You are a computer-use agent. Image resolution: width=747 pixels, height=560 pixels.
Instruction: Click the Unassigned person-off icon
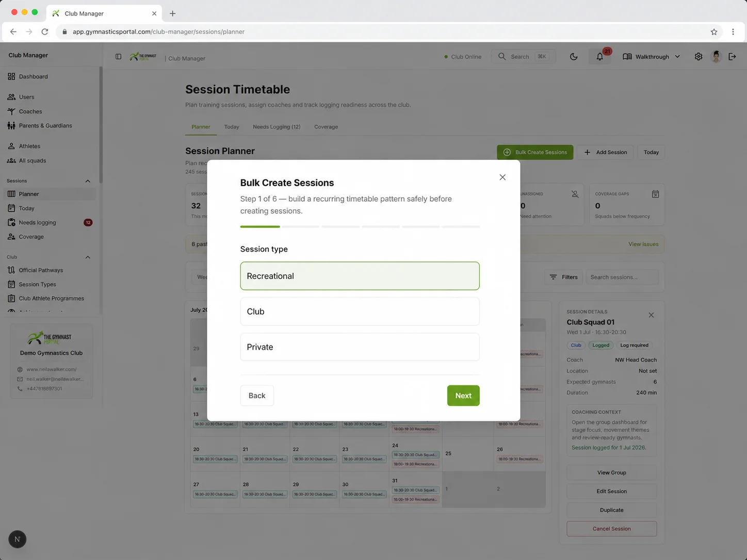575,194
